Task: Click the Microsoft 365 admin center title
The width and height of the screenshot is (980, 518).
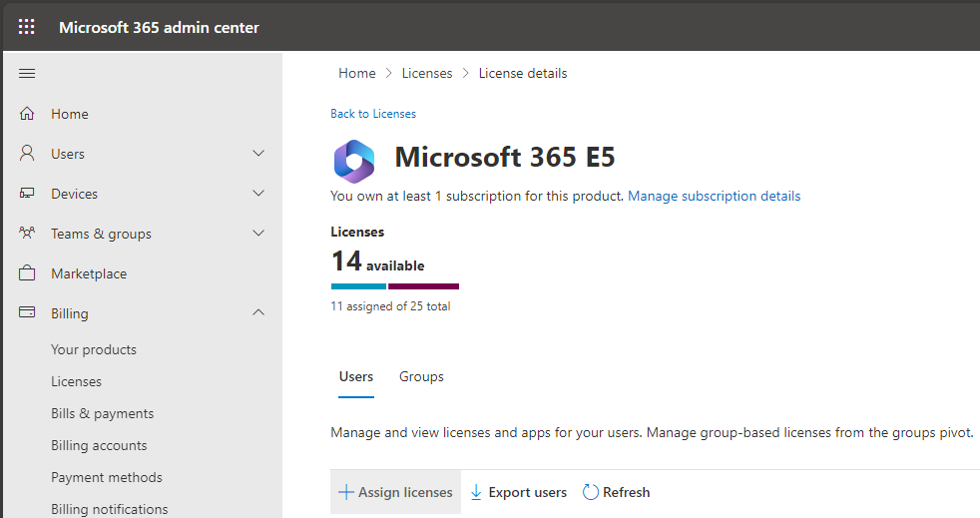Action: click(159, 28)
